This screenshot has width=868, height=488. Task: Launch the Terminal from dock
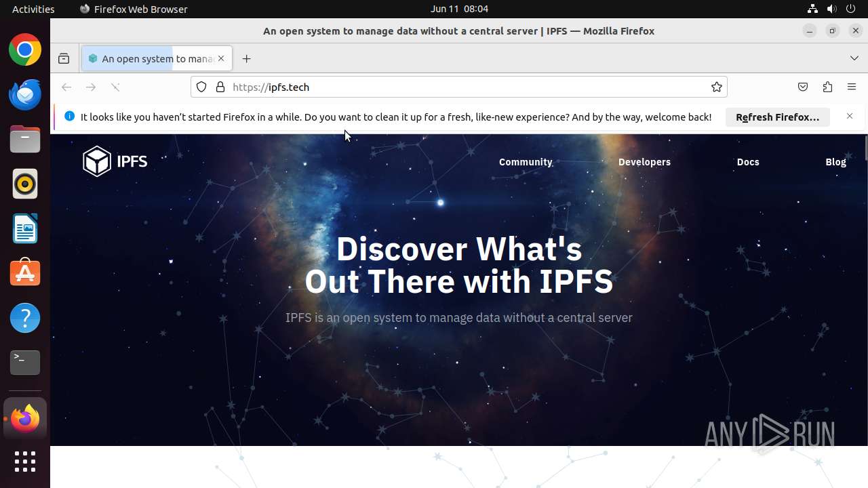tap(25, 363)
